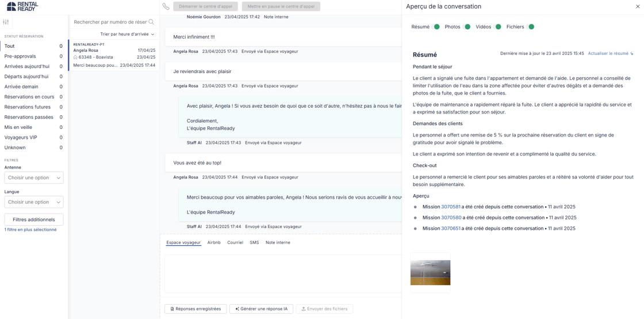The height and width of the screenshot is (319, 644).
Task: Open mission 3070580 link
Action: point(451,218)
